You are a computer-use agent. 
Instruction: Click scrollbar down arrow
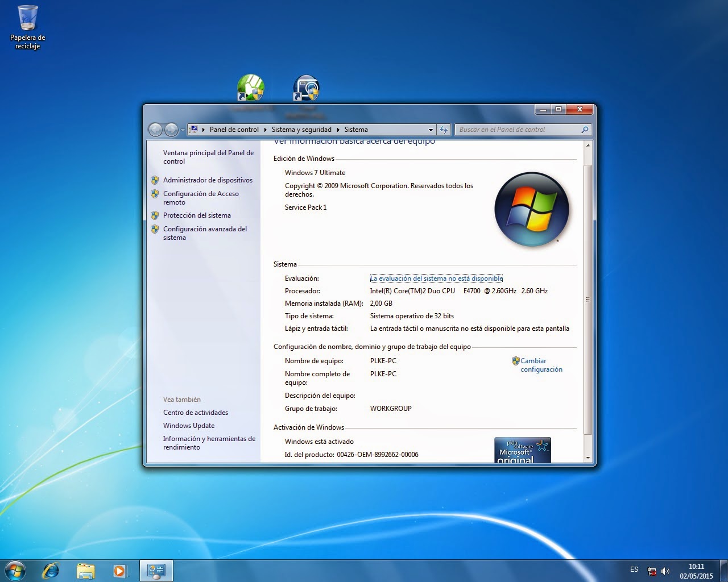(x=588, y=458)
